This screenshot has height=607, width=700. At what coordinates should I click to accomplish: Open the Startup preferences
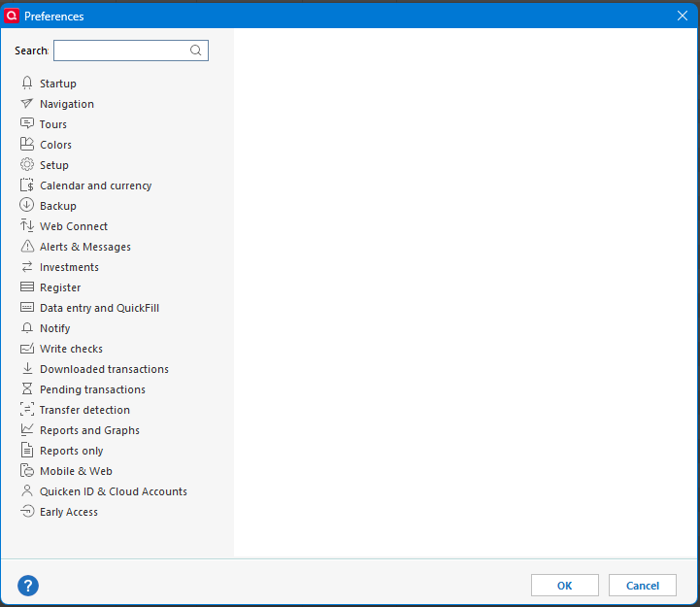57,84
